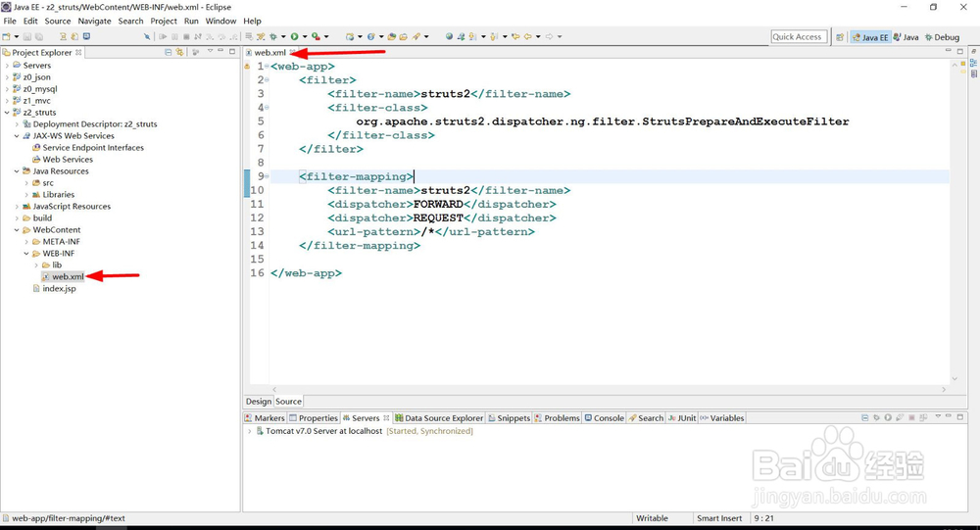This screenshot has width=980, height=530.
Task: Select index.jsp in Project Explorer
Action: 59,289
